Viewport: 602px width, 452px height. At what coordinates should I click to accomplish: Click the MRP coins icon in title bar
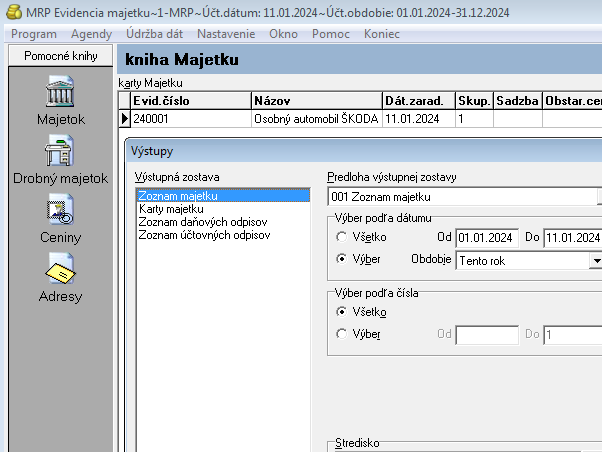(x=14, y=12)
